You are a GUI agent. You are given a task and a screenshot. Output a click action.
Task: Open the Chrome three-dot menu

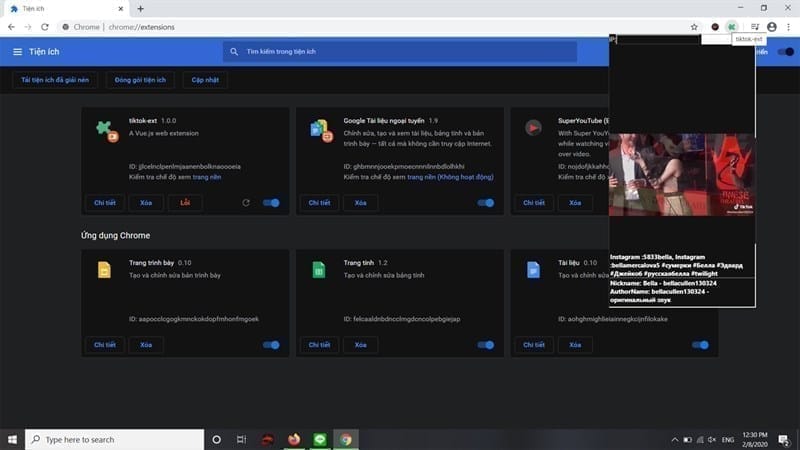click(x=788, y=27)
